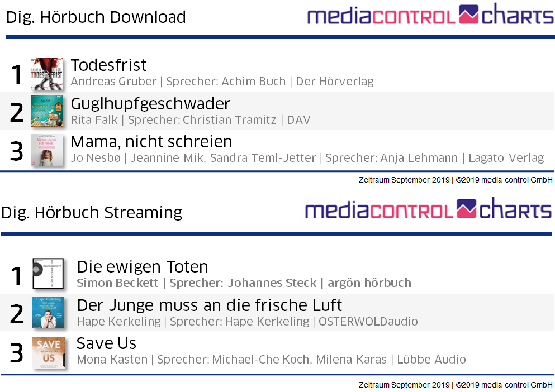The height and width of the screenshot is (392, 555).
Task: Select the Die ewigen Toten title
Action: click(143, 267)
